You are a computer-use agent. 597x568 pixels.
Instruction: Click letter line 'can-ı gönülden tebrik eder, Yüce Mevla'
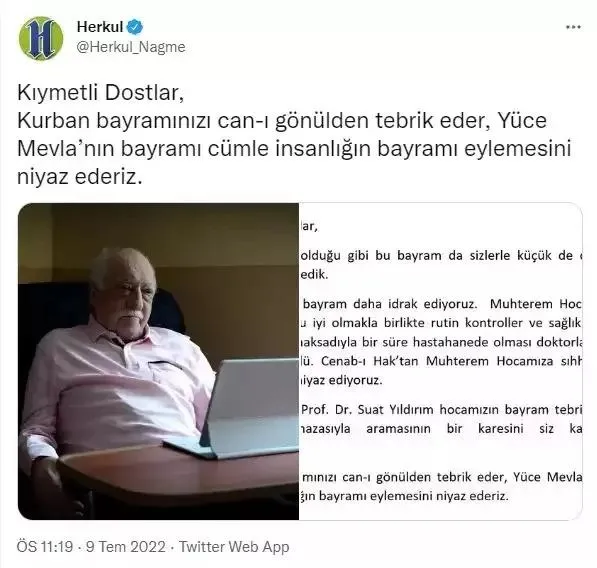[442, 477]
